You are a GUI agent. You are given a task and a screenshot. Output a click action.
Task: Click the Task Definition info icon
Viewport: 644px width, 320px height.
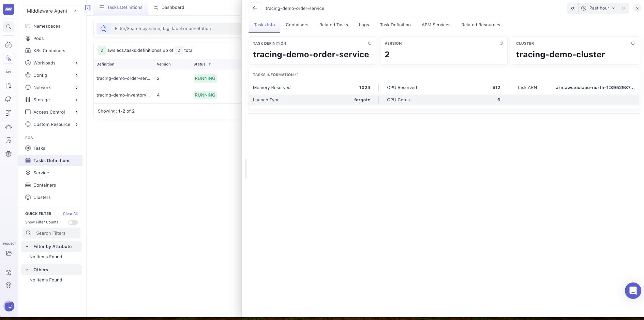click(x=370, y=43)
